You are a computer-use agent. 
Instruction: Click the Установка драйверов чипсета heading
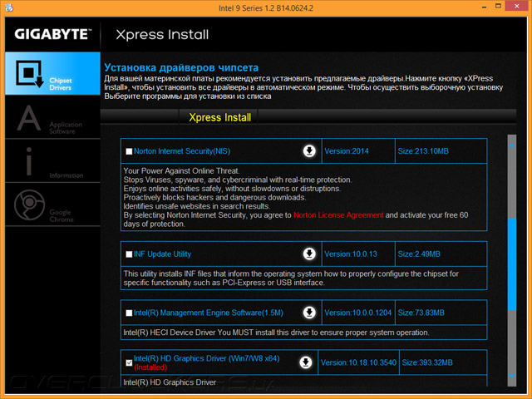click(181, 67)
